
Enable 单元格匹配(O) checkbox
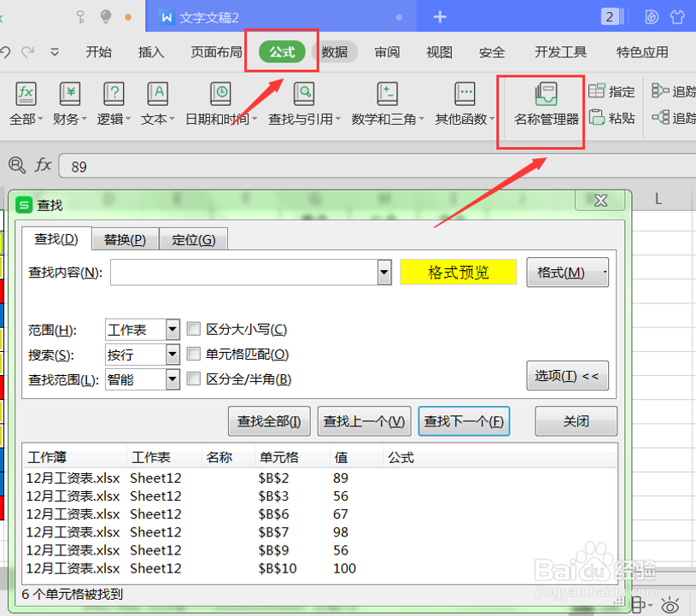[x=194, y=354]
